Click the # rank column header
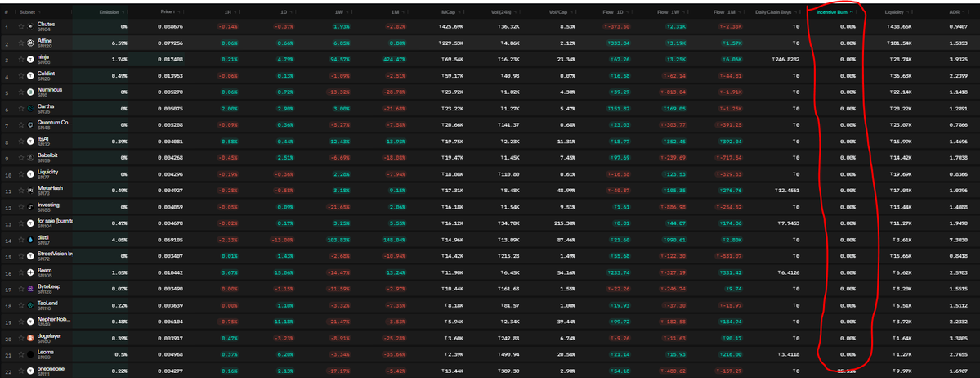 (x=7, y=12)
